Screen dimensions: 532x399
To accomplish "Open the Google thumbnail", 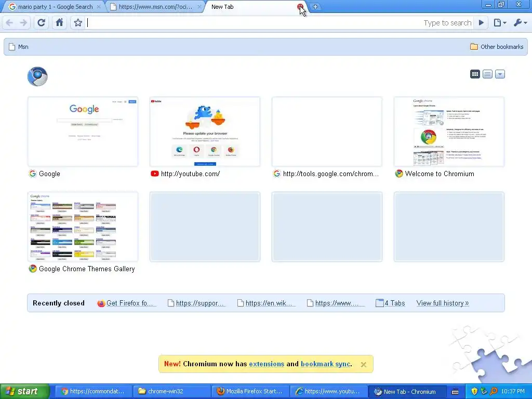I will tap(83, 131).
